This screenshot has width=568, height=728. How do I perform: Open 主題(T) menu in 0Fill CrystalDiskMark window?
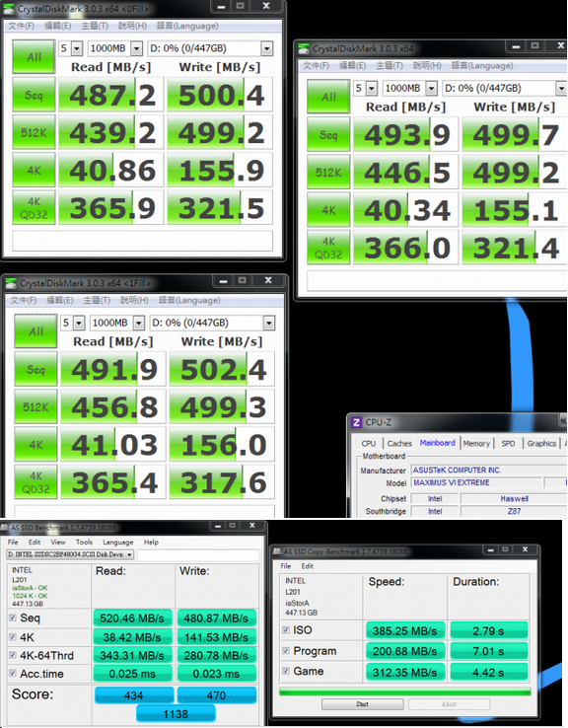pos(95,26)
